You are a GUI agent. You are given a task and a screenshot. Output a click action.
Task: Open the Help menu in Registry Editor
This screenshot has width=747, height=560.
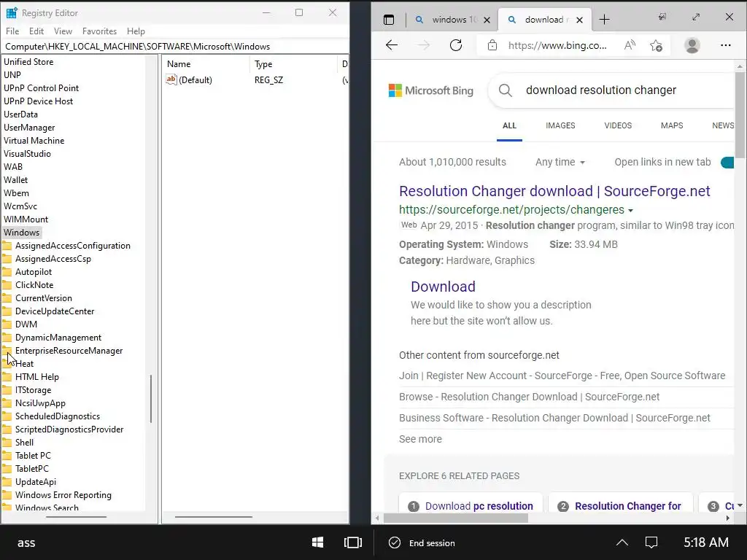tap(136, 31)
